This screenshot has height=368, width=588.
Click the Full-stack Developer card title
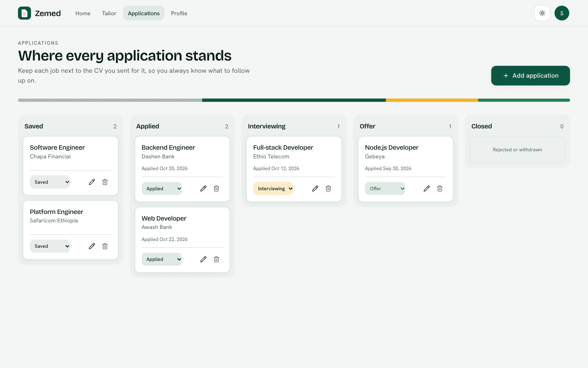(283, 147)
